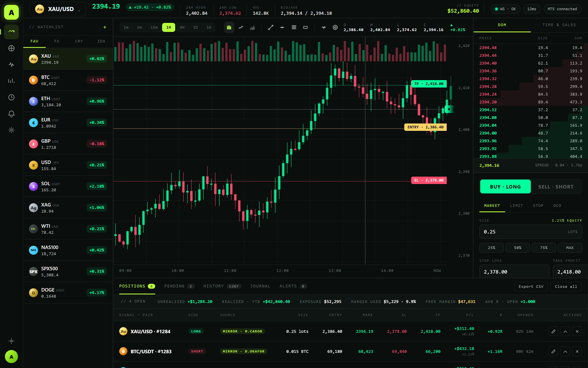Screen dimensions: 588x368
Task: Set size to 25% of equity
Action: [492, 248]
